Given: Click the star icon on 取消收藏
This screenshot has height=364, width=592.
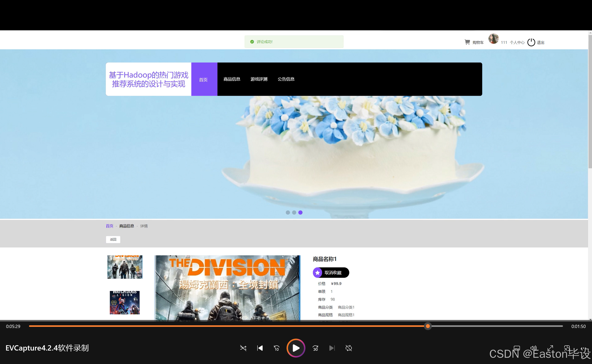Looking at the screenshot, I should tap(318, 272).
